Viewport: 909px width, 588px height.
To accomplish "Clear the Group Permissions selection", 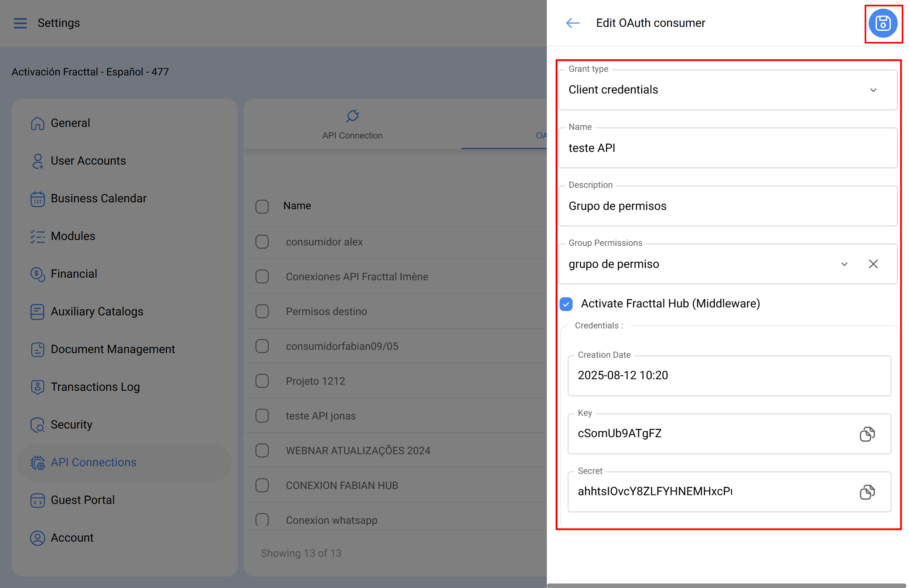I will [873, 264].
